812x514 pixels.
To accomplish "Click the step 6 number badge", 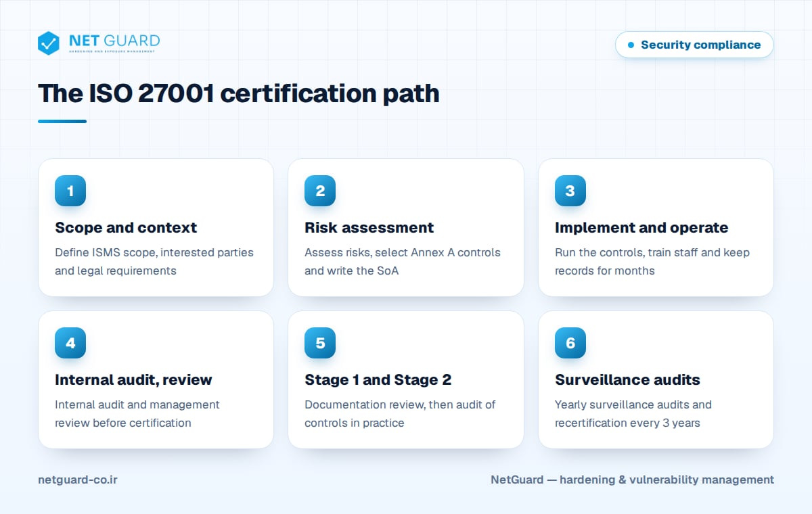I will pyautogui.click(x=570, y=343).
